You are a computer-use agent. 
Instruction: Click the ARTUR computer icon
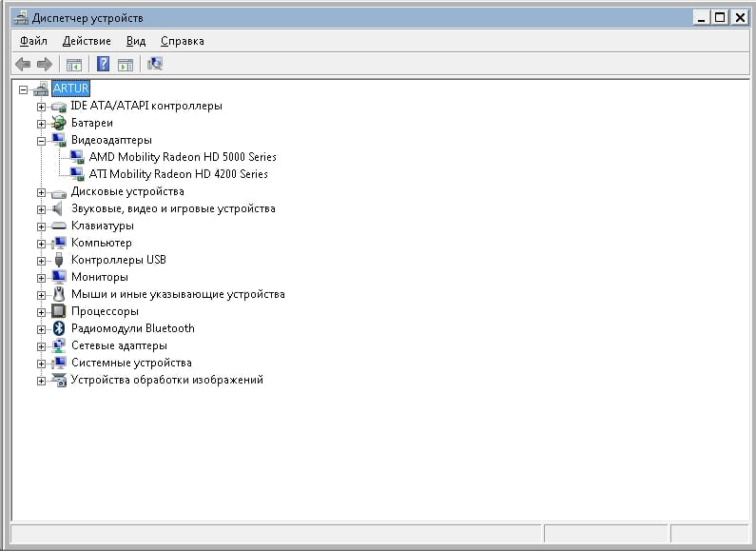[x=42, y=89]
